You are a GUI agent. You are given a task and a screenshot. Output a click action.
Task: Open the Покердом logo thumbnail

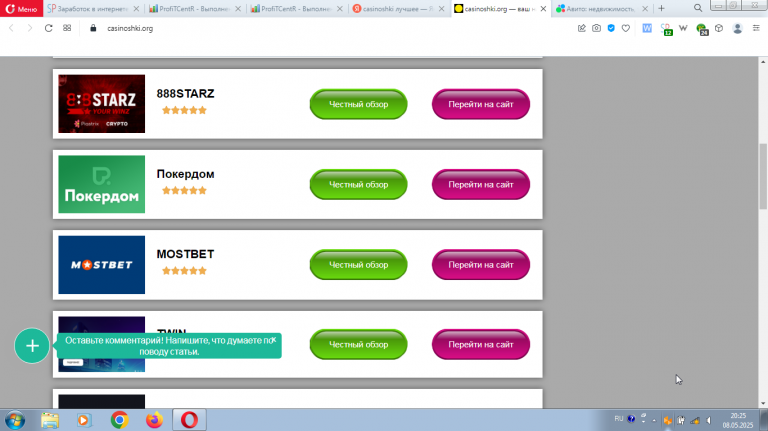coord(101,184)
